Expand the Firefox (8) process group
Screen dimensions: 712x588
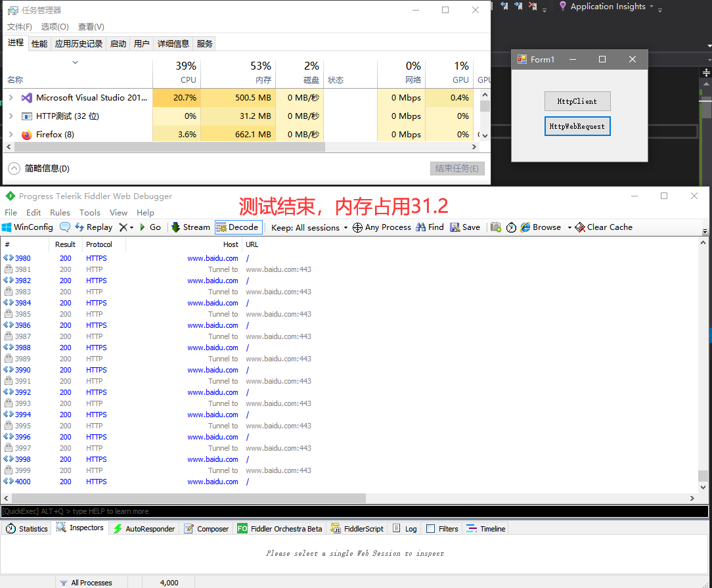[11, 135]
